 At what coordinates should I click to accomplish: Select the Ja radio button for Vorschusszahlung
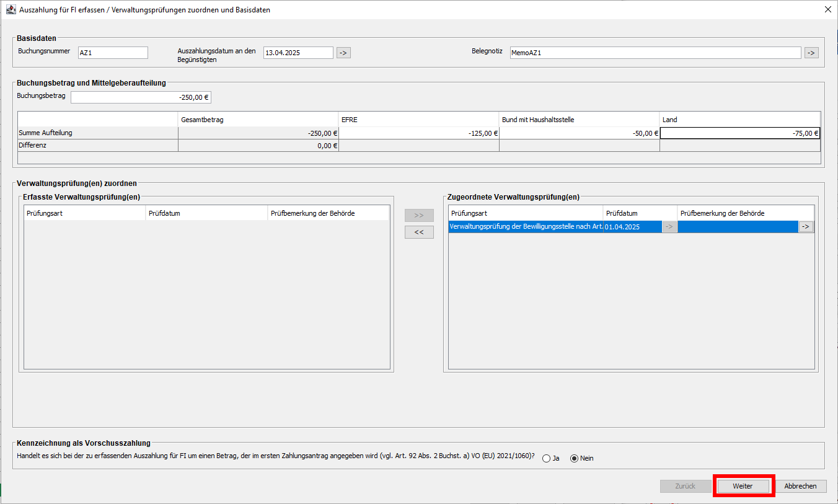coord(546,459)
